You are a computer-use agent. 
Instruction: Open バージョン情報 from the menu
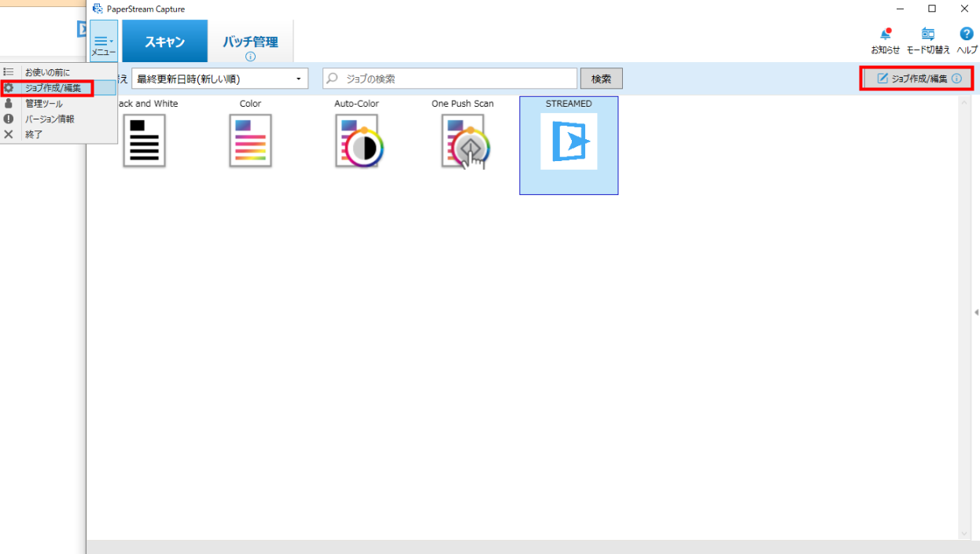(x=50, y=119)
